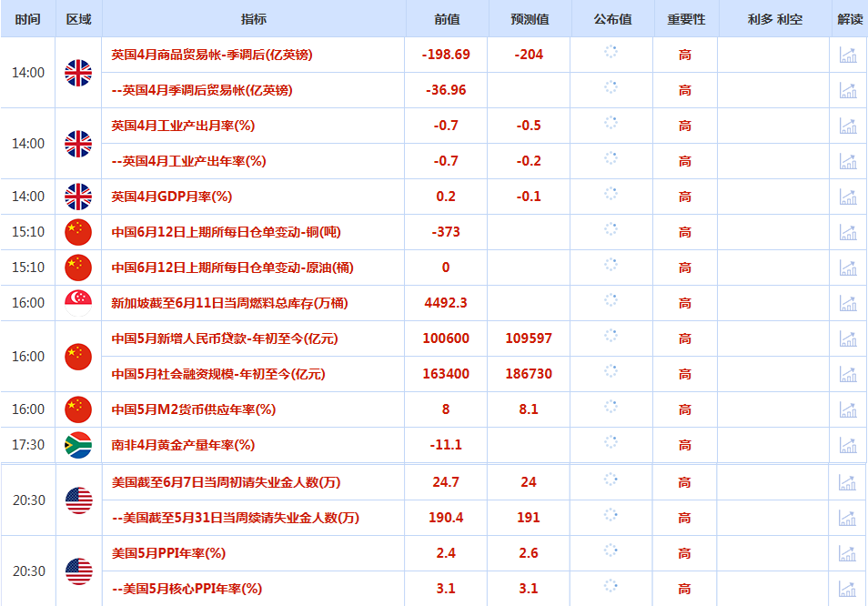Click China flag in M2货币供应 row
The width and height of the screenshot is (868, 606).
point(78,409)
